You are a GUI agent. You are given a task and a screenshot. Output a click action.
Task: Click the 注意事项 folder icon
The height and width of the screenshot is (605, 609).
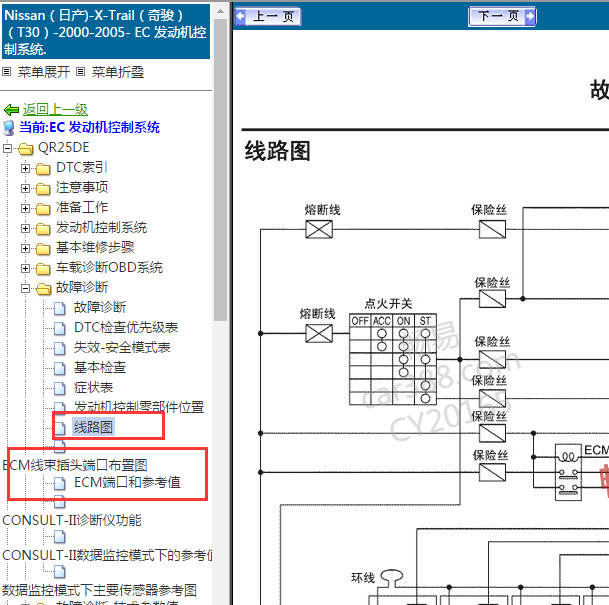43,189
